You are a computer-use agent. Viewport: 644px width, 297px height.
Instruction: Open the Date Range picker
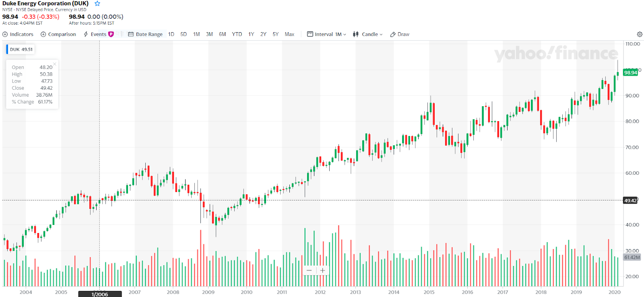tap(145, 34)
